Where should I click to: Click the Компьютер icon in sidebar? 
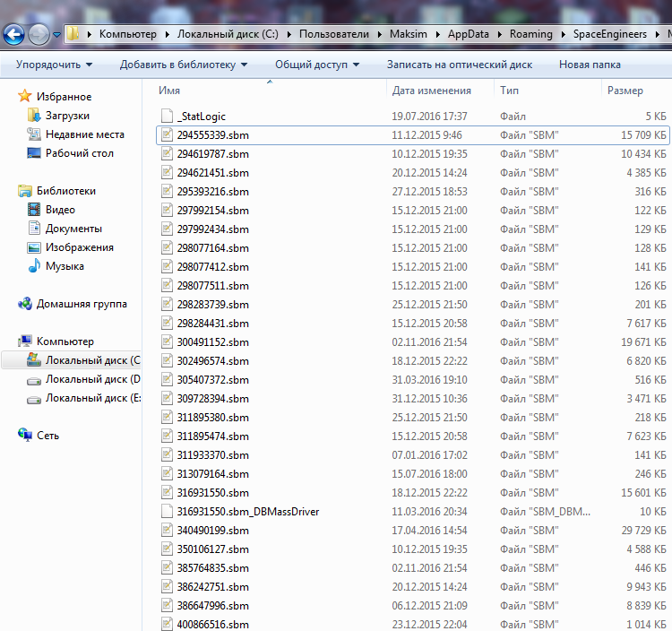pyautogui.click(x=25, y=341)
